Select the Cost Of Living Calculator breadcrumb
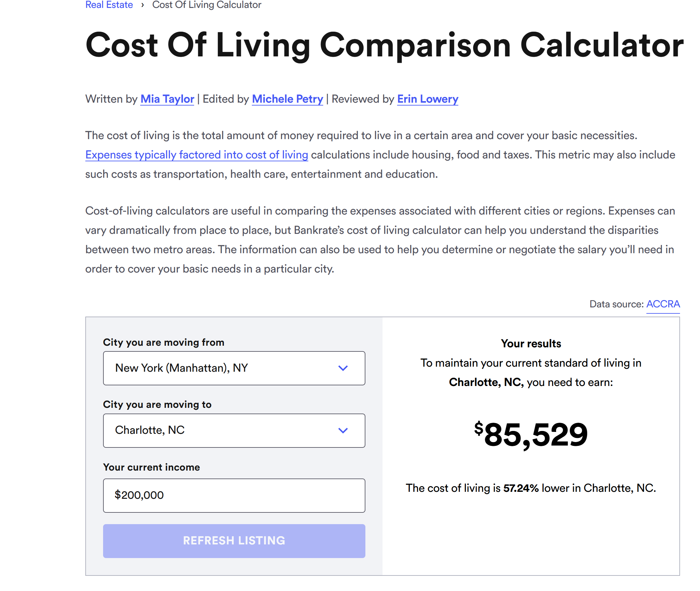Viewport: 700px width, 591px height. point(206,5)
